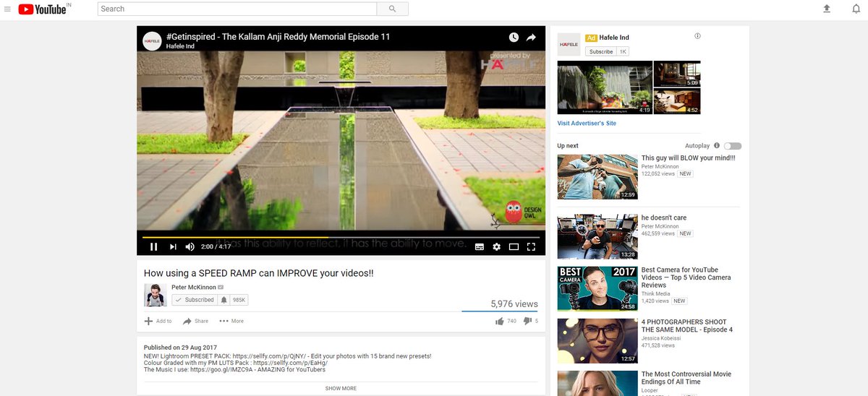Toggle the Autoplay switch
Image resolution: width=868 pixels, height=396 pixels.
click(x=732, y=146)
